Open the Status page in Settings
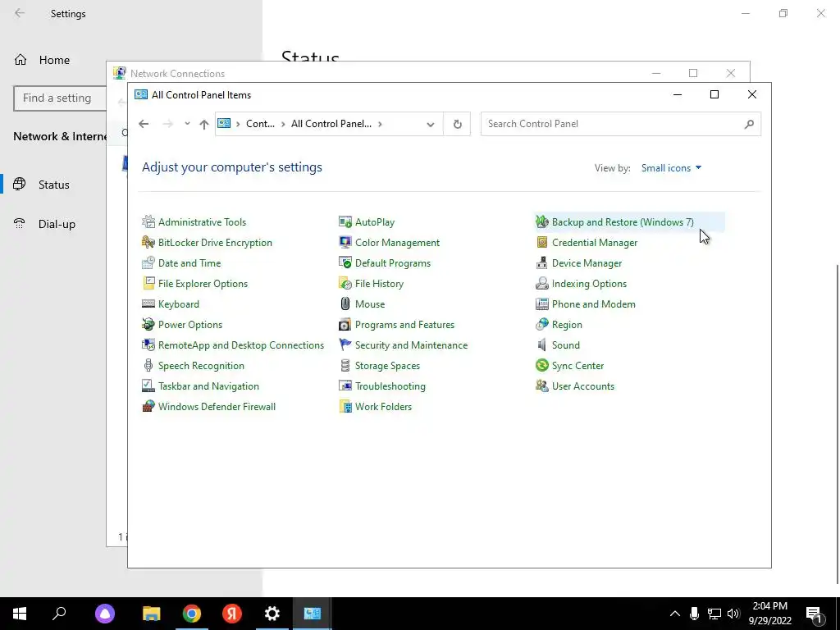The width and height of the screenshot is (840, 630). click(53, 185)
